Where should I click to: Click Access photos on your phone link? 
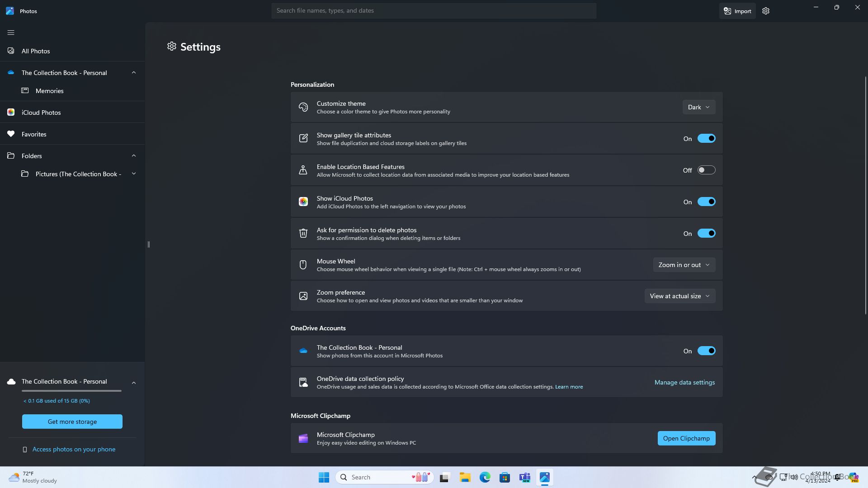point(74,449)
